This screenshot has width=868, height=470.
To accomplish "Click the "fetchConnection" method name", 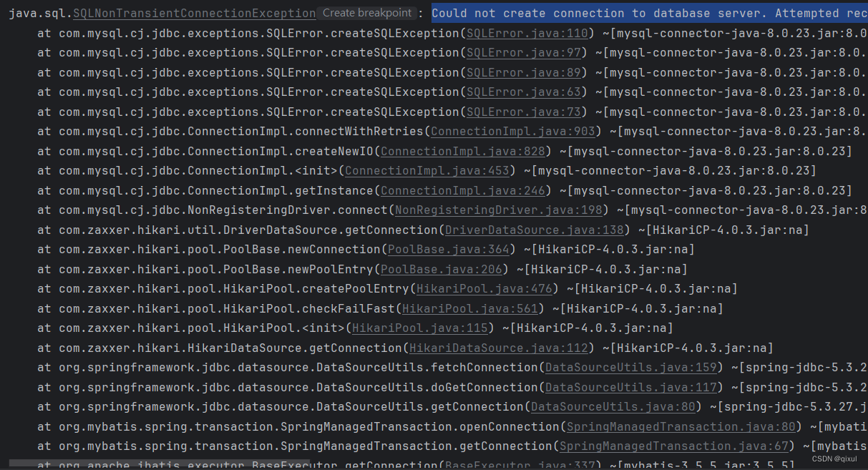I will point(484,368).
